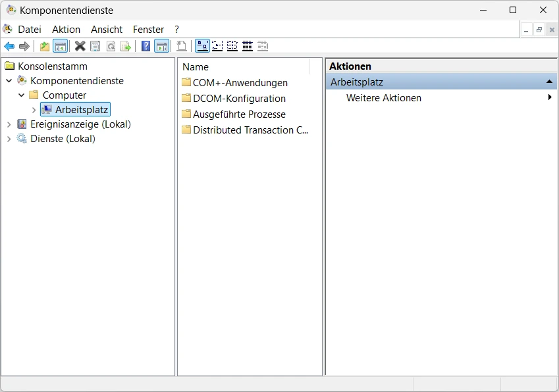Screen dimensions: 559x392
Task: Select Konsolenstamm in the tree
Action: point(53,66)
